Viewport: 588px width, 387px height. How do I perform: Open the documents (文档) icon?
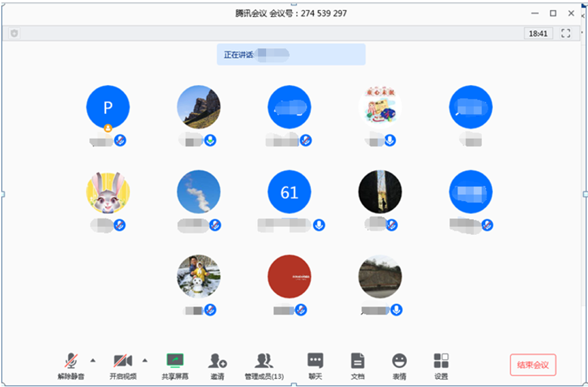tap(357, 361)
